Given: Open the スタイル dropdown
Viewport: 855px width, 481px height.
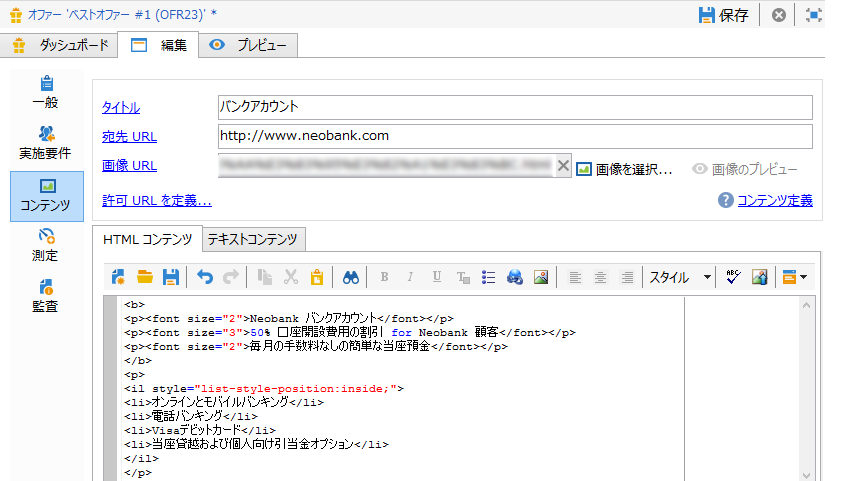Looking at the screenshot, I should tap(680, 277).
